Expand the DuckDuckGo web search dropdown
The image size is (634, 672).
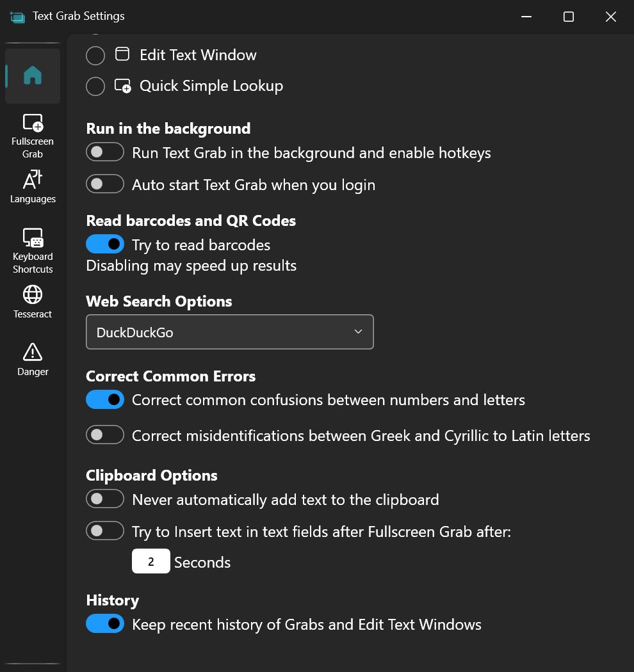click(x=229, y=332)
